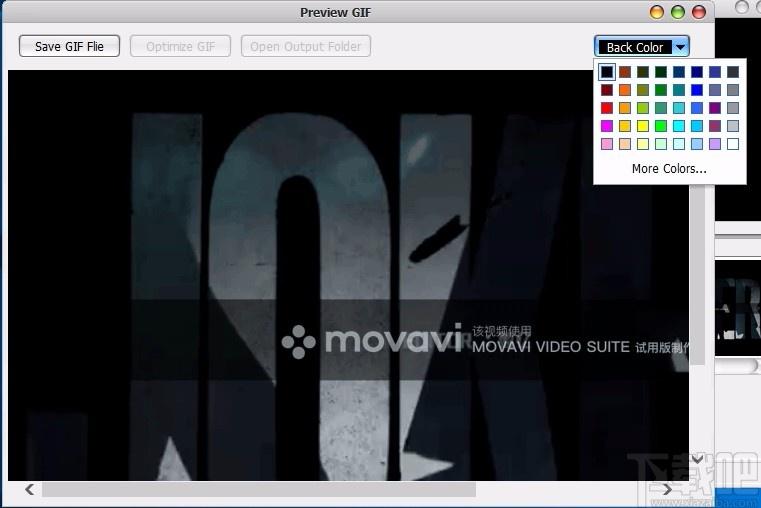Pick the olive color swatch

pos(643,90)
